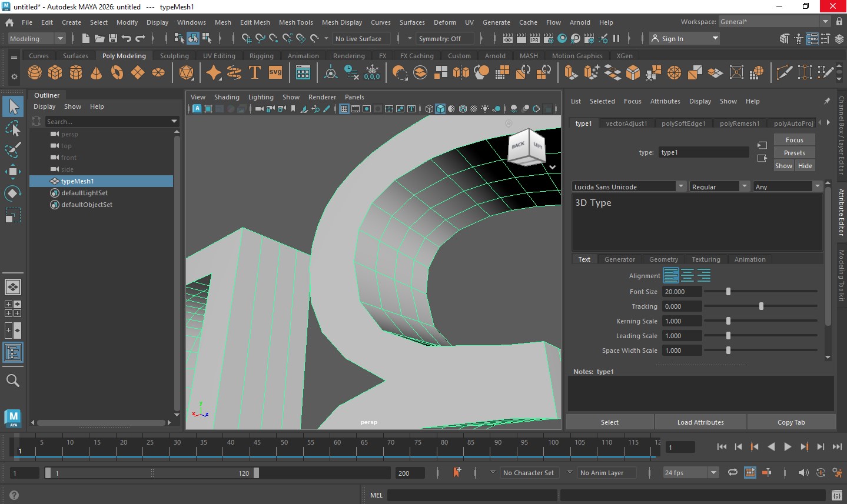
Task: Adjust the Font Size slider
Action: [728, 292]
